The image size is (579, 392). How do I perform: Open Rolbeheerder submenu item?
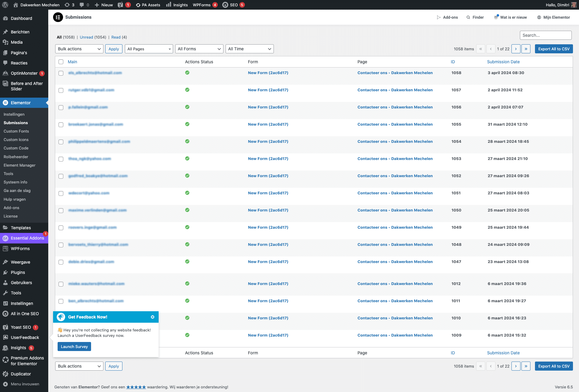point(16,157)
